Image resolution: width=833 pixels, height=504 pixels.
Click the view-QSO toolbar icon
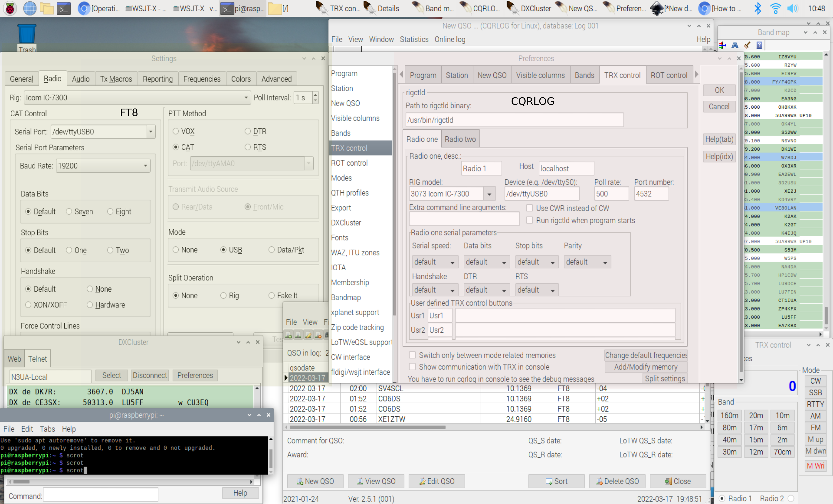pyautogui.click(x=298, y=335)
